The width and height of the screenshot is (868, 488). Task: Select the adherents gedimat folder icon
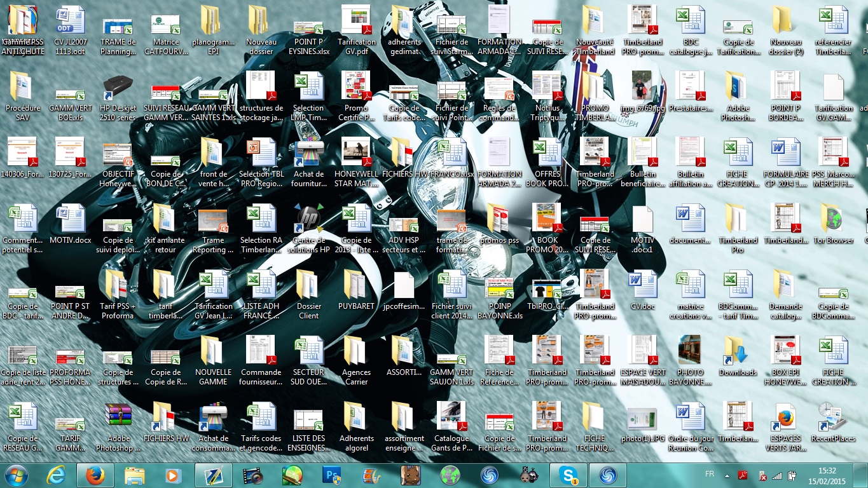[404, 20]
